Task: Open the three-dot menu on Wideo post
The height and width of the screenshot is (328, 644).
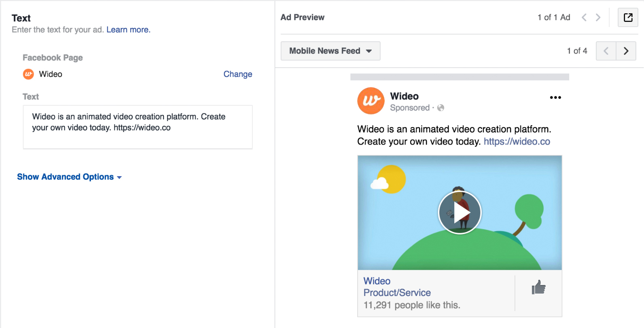Action: click(x=555, y=97)
